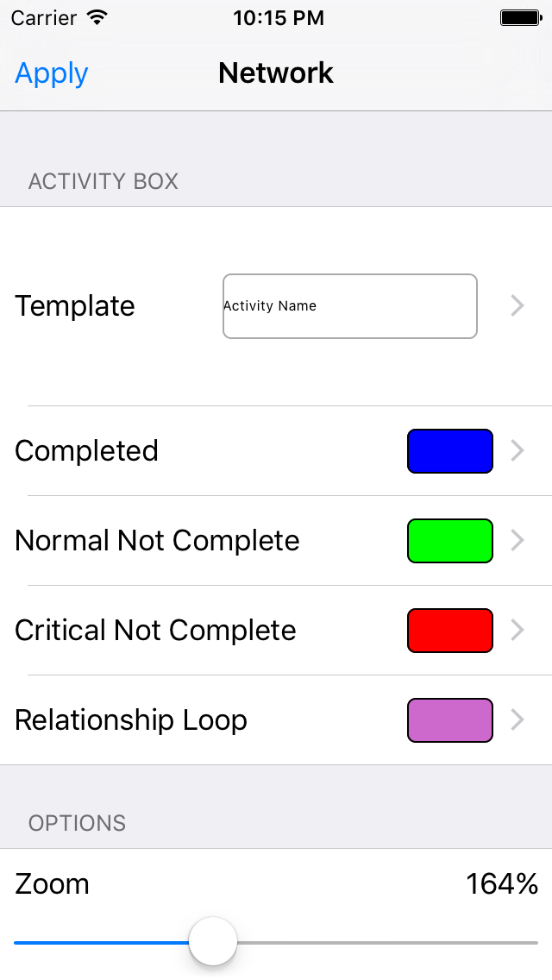Tap the Relationship Loop row label
Screen dimensions: 552x980
131,720
